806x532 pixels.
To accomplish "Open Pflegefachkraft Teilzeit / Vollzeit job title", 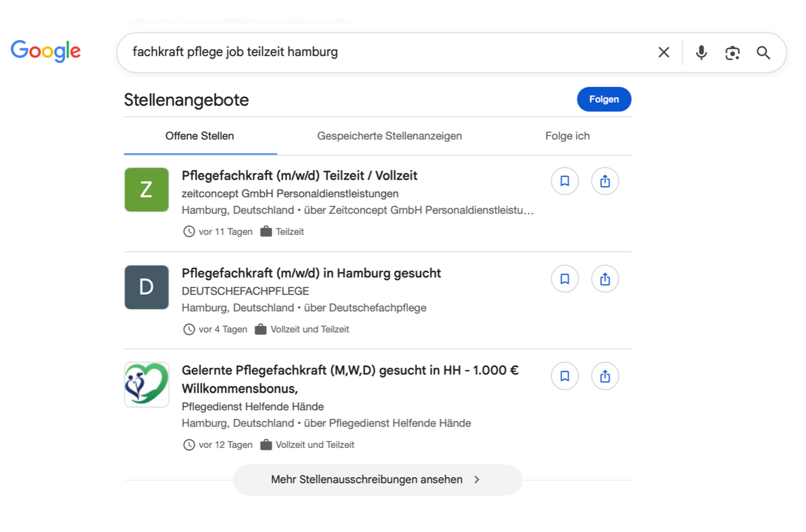I will (300, 176).
